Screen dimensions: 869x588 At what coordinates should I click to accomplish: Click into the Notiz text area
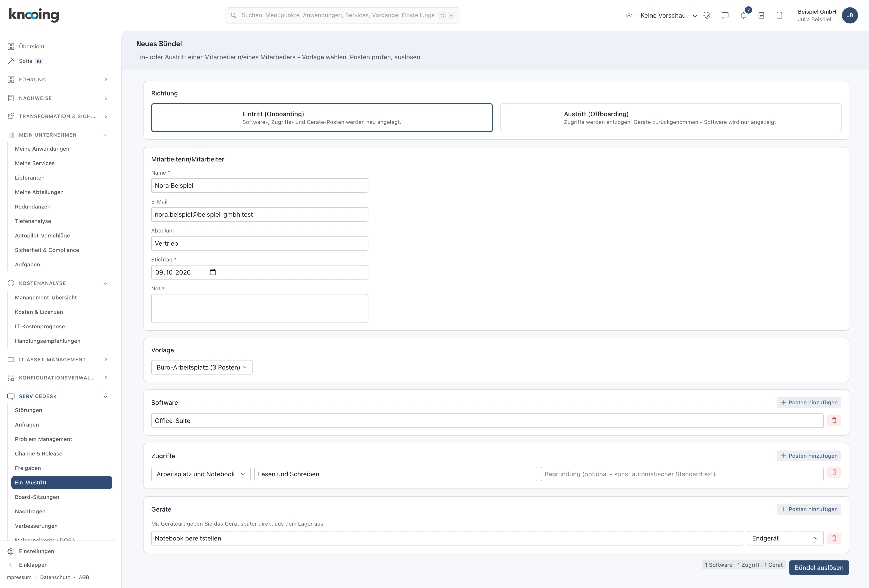260,308
